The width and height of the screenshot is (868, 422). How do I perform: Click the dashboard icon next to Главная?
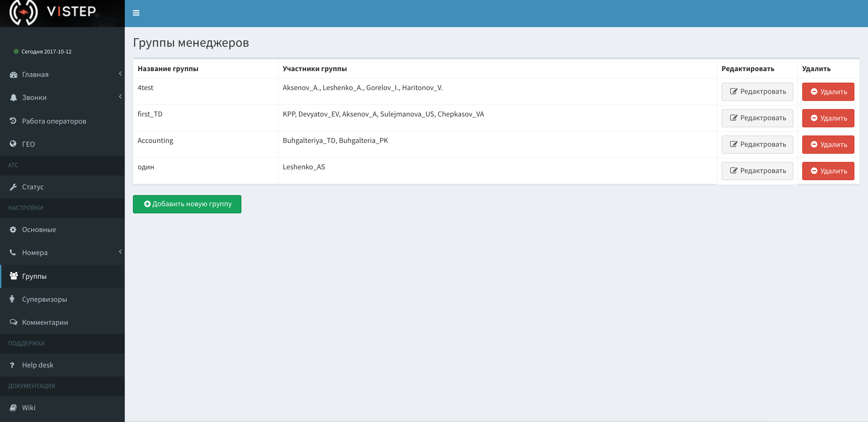pyautogui.click(x=13, y=74)
